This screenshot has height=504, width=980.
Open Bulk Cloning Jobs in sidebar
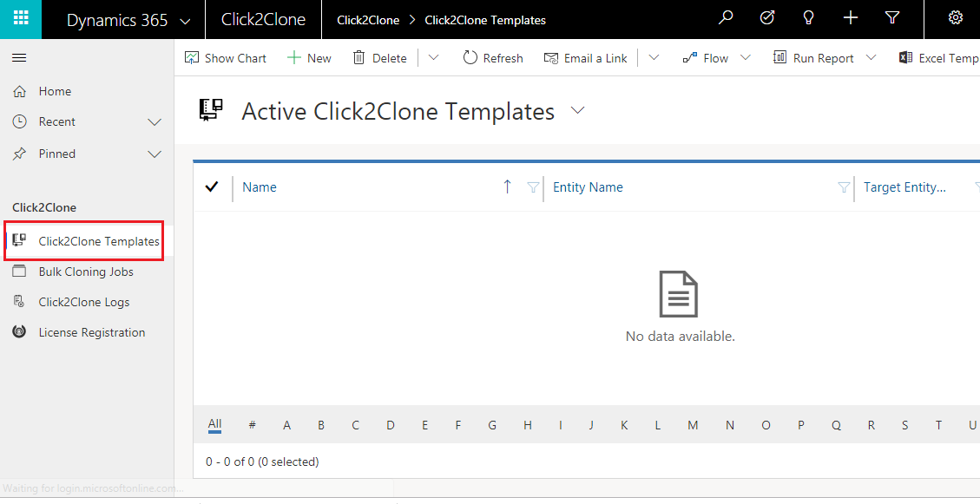pos(85,272)
